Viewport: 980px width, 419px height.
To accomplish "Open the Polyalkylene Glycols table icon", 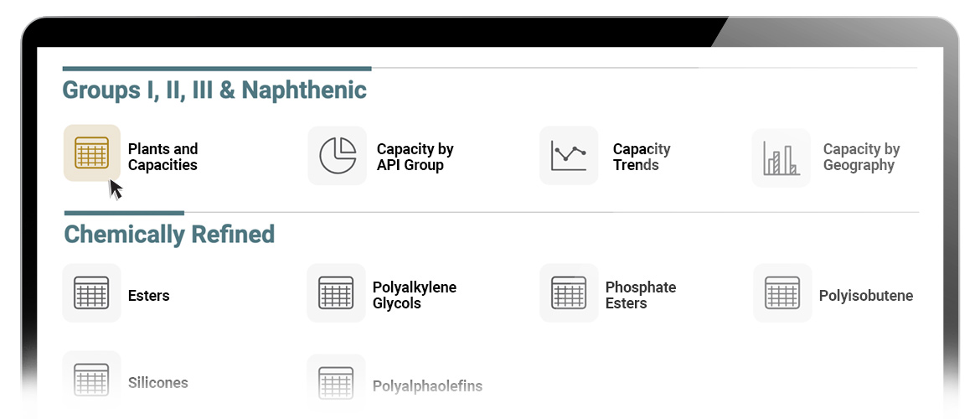I will pos(336,292).
